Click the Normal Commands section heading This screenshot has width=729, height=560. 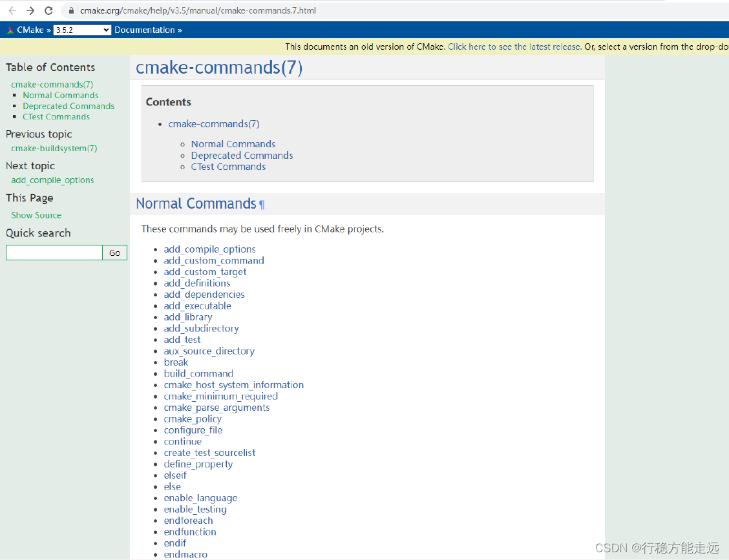[x=196, y=203]
